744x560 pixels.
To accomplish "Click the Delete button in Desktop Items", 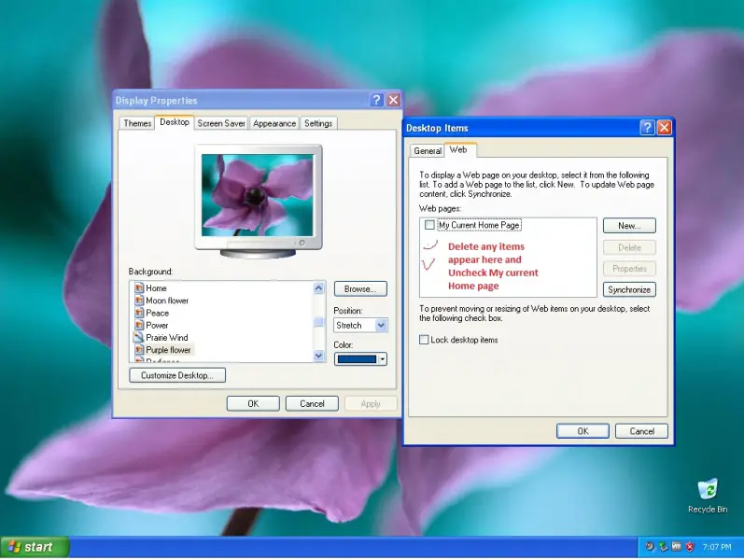I will (x=629, y=247).
